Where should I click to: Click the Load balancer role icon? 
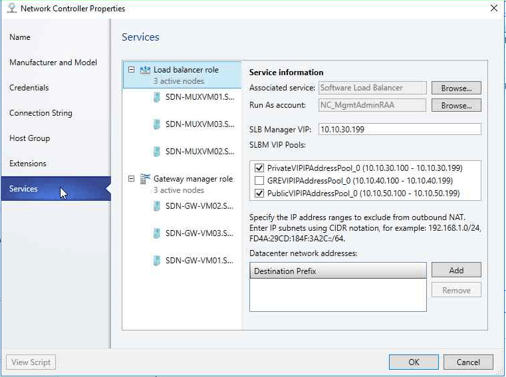[145, 70]
